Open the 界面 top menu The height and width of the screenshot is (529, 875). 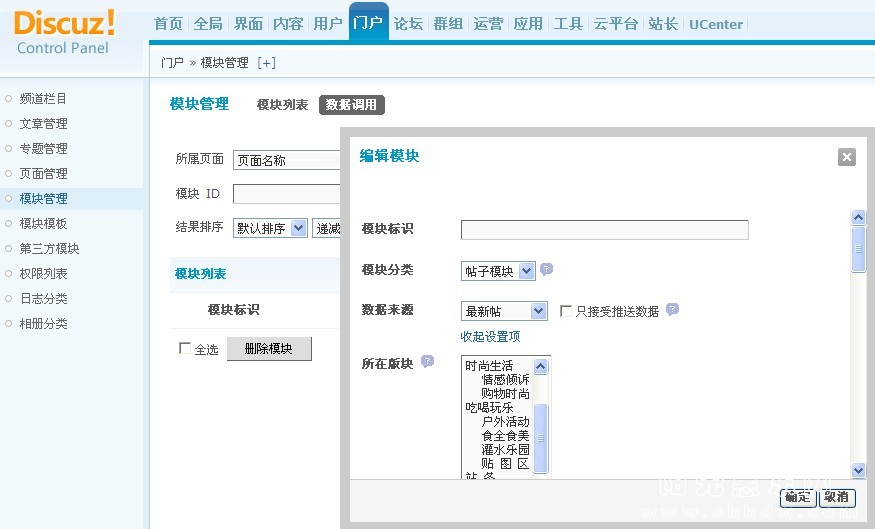point(248,24)
